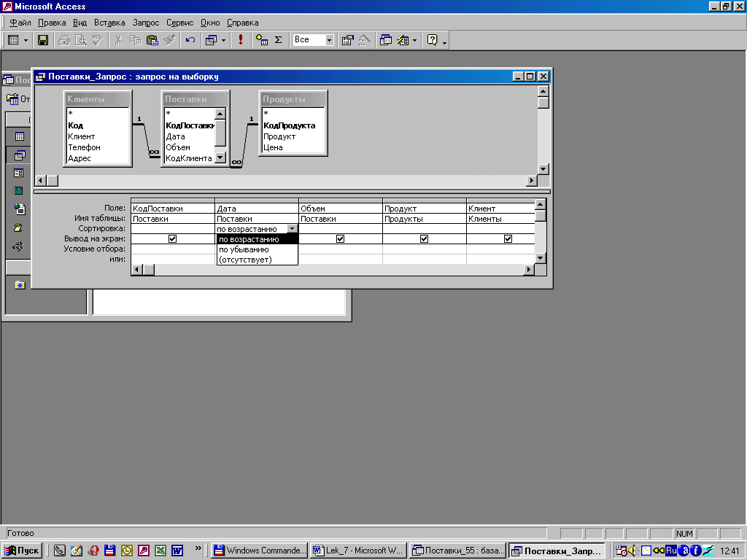Screen dimensions: 747x560
Task: Open Print Preview from the toolbar
Action: click(81, 40)
